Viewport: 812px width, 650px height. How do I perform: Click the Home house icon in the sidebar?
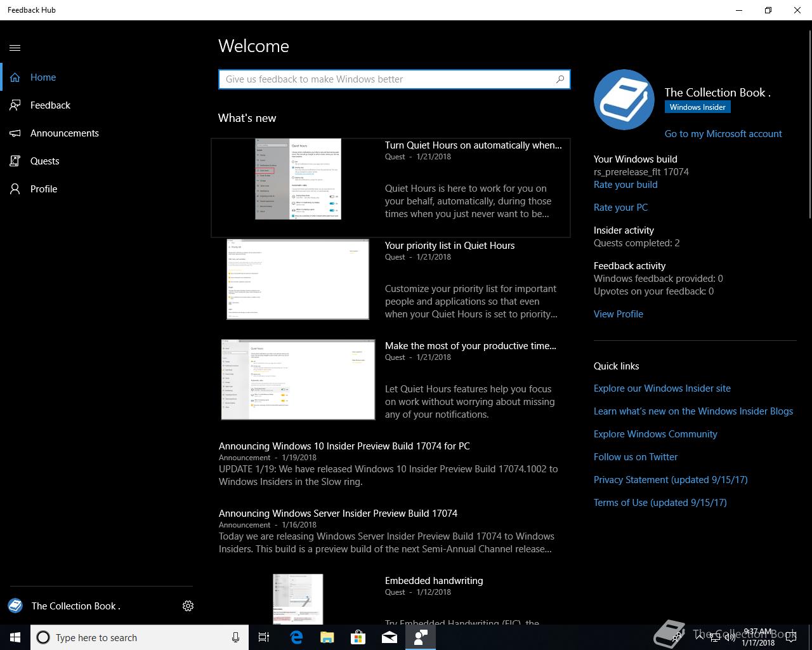[x=15, y=77]
